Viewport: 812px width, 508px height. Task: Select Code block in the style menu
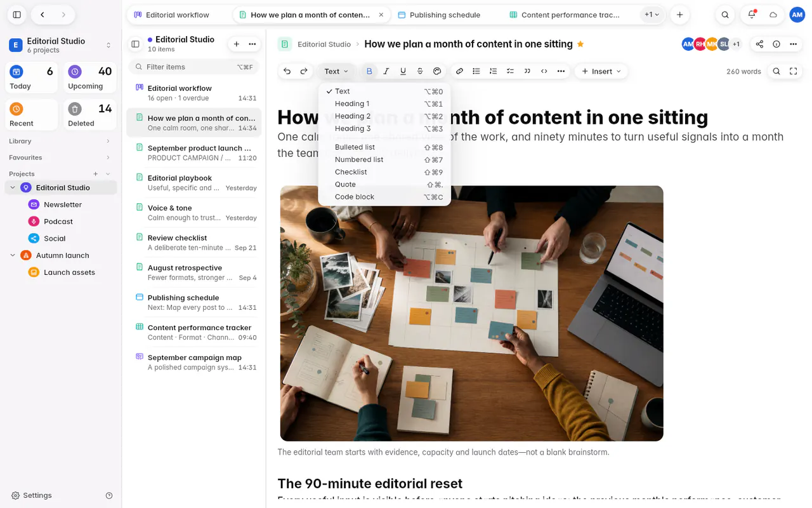(384, 197)
